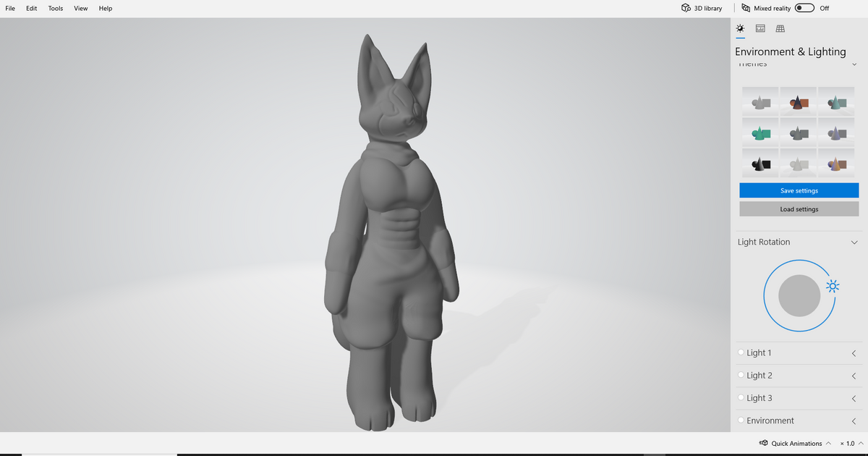Select the navy cone and orange cube theme

(799, 102)
